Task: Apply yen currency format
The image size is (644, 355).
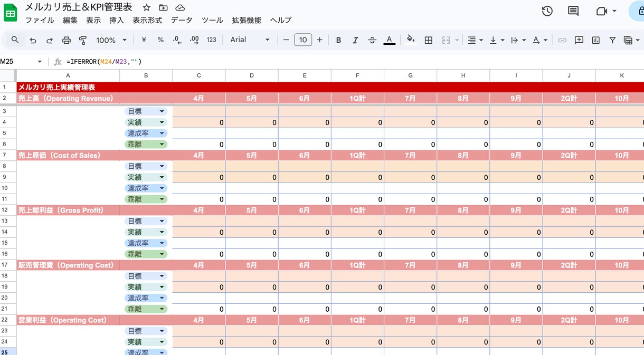Action: [144, 40]
